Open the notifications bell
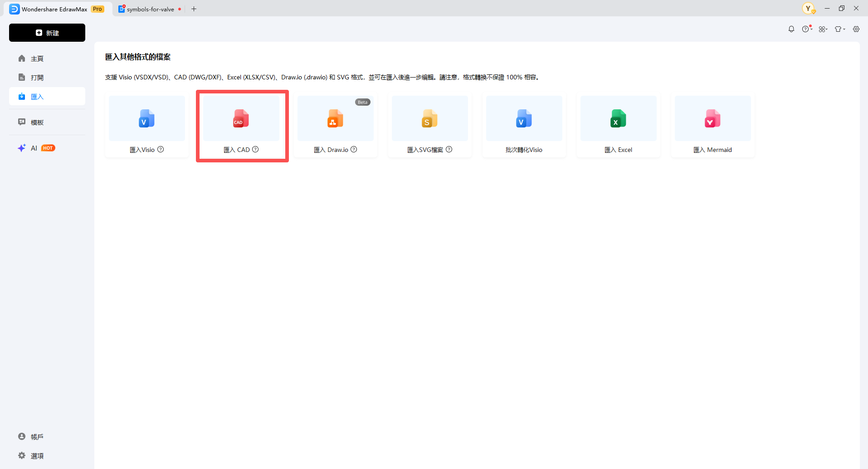The image size is (868, 469). coord(791,29)
